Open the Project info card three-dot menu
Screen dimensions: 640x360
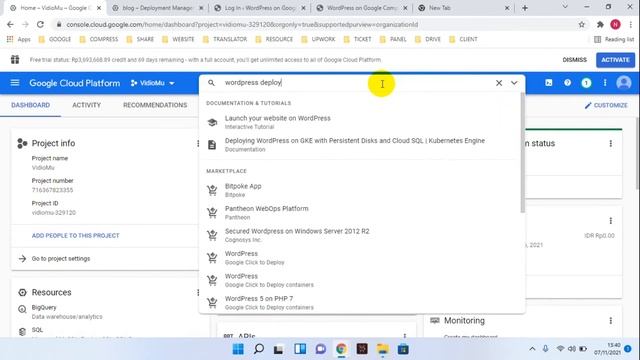[198, 143]
